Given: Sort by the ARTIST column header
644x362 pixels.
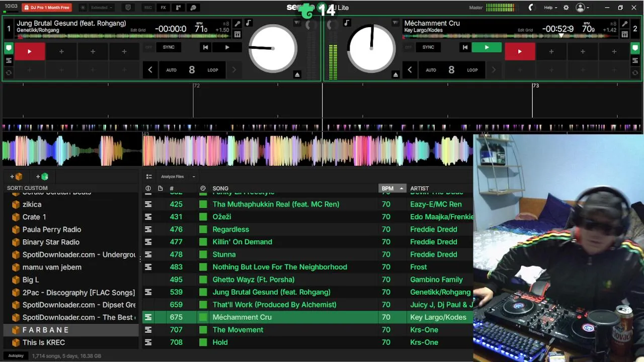Looking at the screenshot, I should click(420, 189).
